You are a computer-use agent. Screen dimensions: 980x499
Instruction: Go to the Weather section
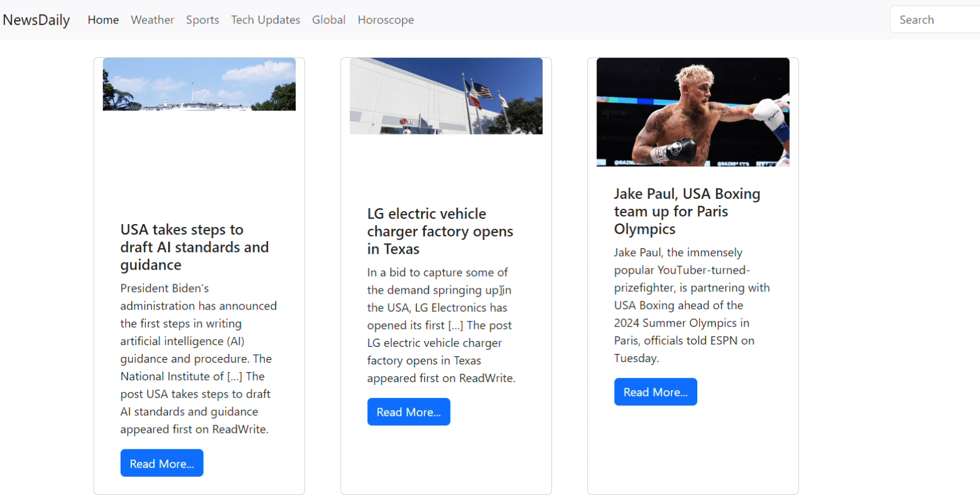tap(152, 20)
